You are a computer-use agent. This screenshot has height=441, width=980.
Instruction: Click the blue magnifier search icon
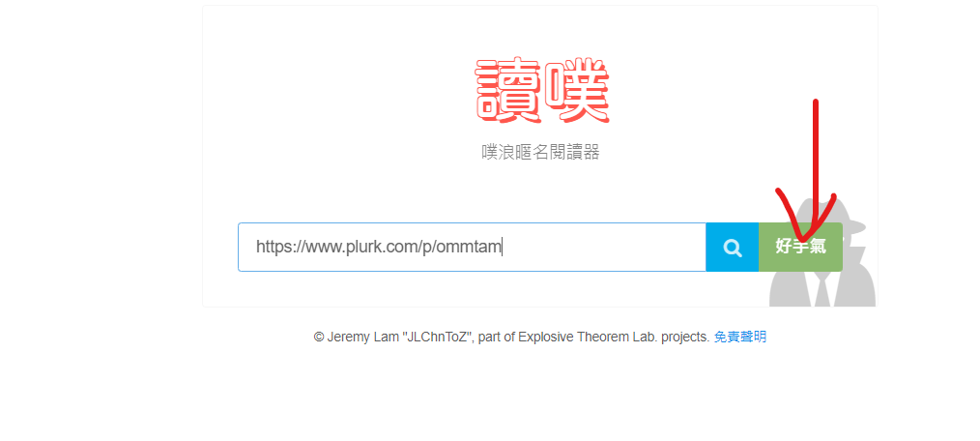tap(732, 247)
